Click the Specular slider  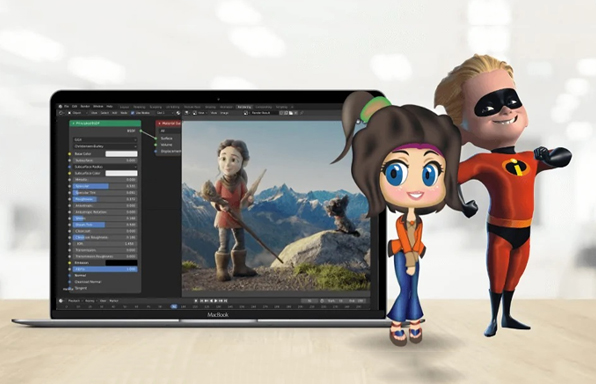(105, 186)
